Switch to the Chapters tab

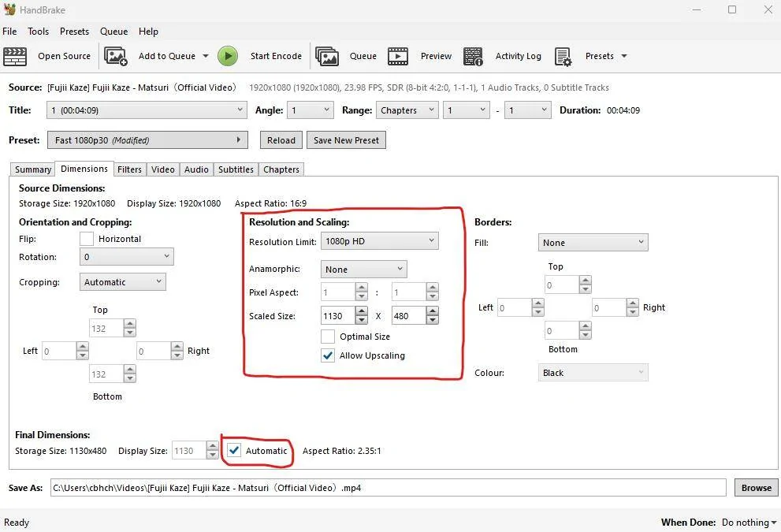point(281,169)
